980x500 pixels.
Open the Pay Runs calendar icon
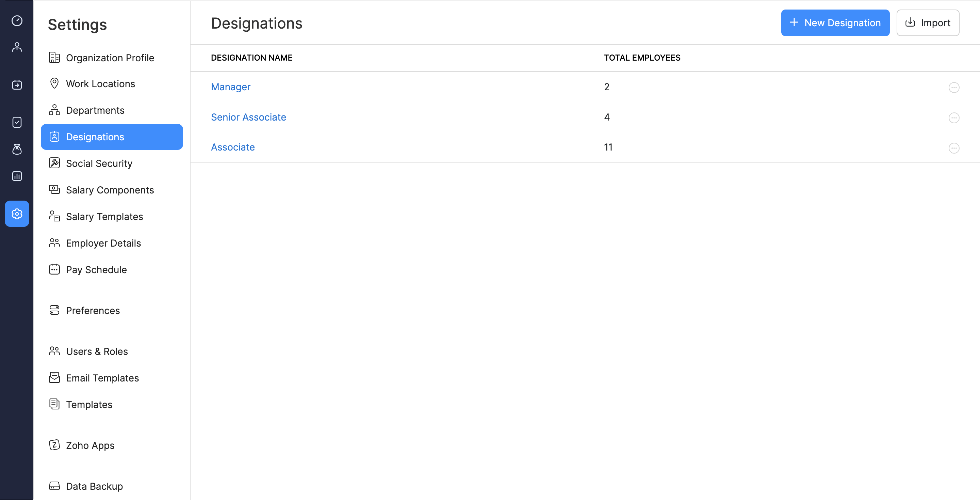17,85
